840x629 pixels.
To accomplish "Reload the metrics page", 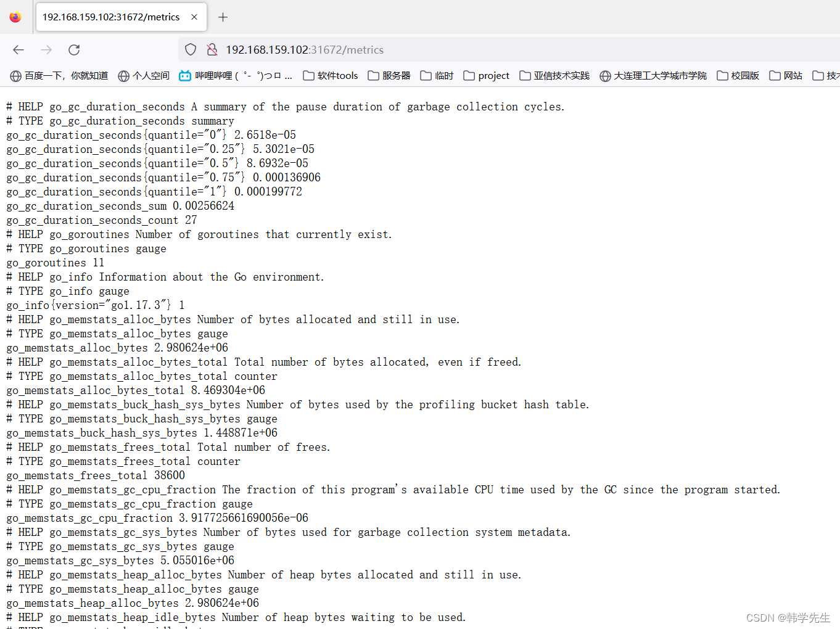I will pyautogui.click(x=74, y=50).
